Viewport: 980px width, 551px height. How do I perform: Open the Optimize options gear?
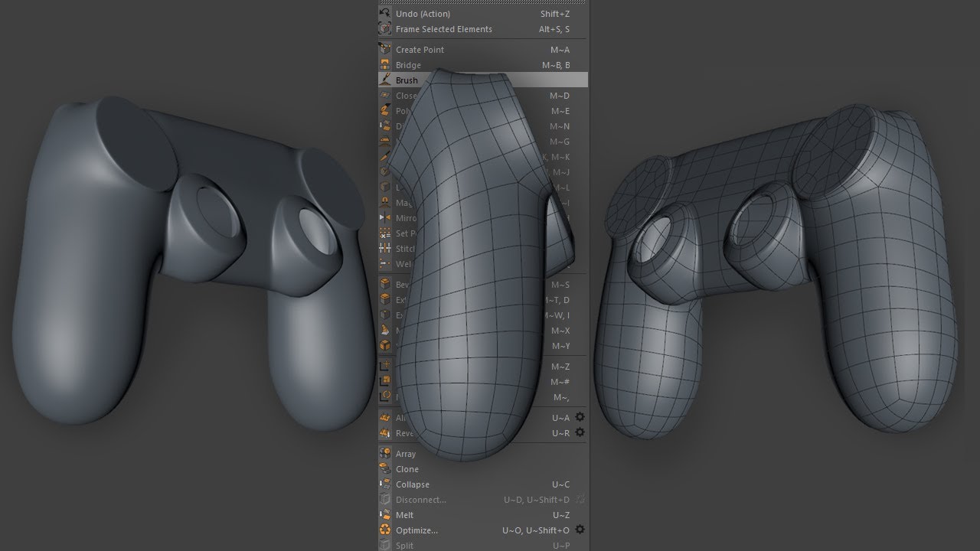[580, 530]
